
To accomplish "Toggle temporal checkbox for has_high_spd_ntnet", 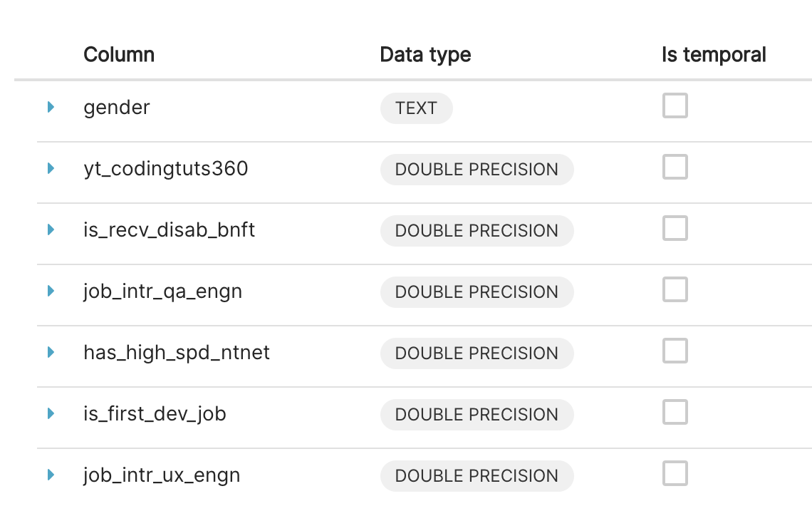I will click(x=674, y=350).
